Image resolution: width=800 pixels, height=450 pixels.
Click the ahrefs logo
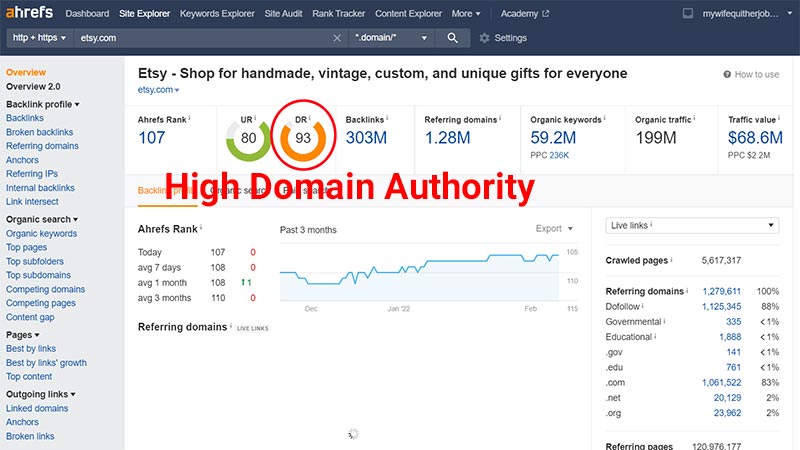[29, 12]
